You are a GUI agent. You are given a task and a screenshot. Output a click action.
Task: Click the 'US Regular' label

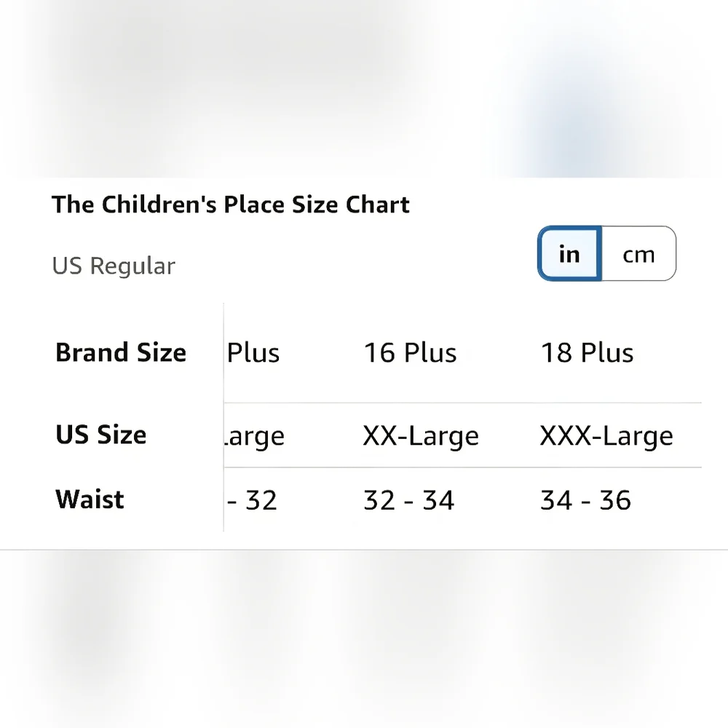(114, 266)
